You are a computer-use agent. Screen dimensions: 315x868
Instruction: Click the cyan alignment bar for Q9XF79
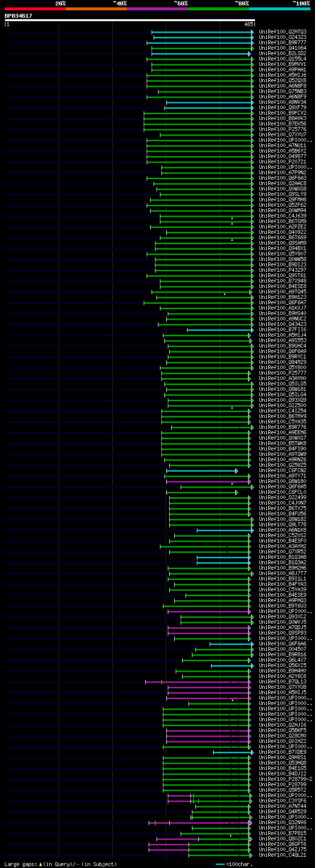(209, 108)
